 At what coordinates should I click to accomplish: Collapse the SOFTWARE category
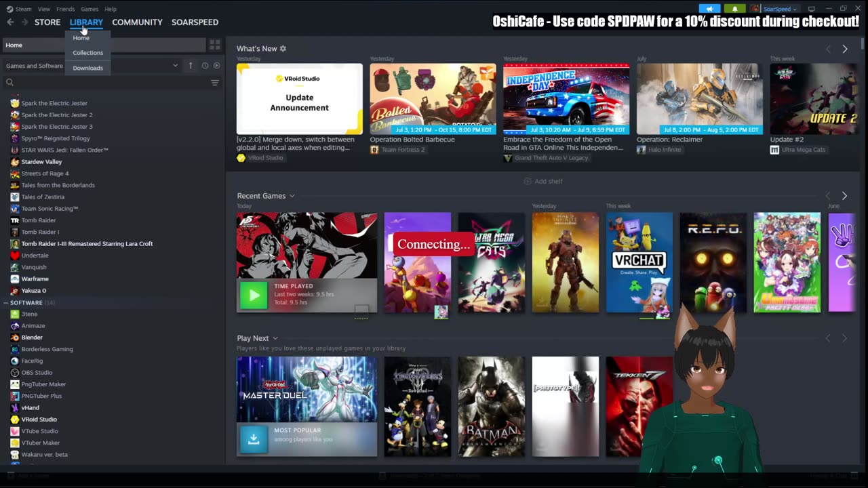click(x=5, y=303)
